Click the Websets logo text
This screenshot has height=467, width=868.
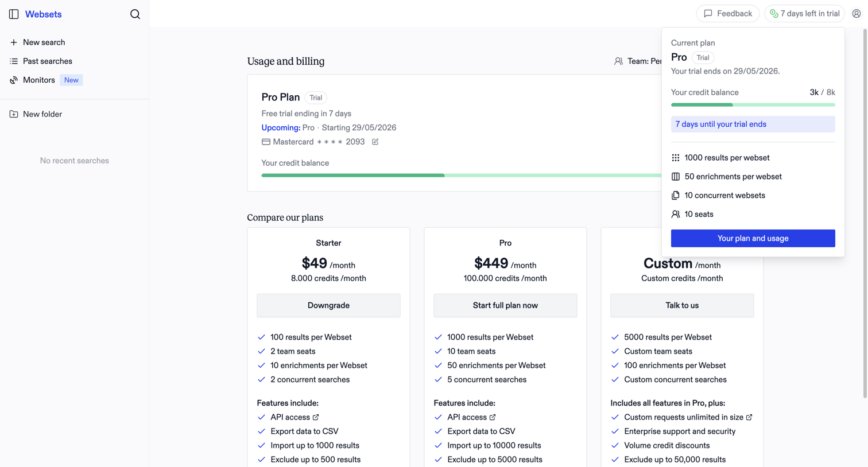43,14
